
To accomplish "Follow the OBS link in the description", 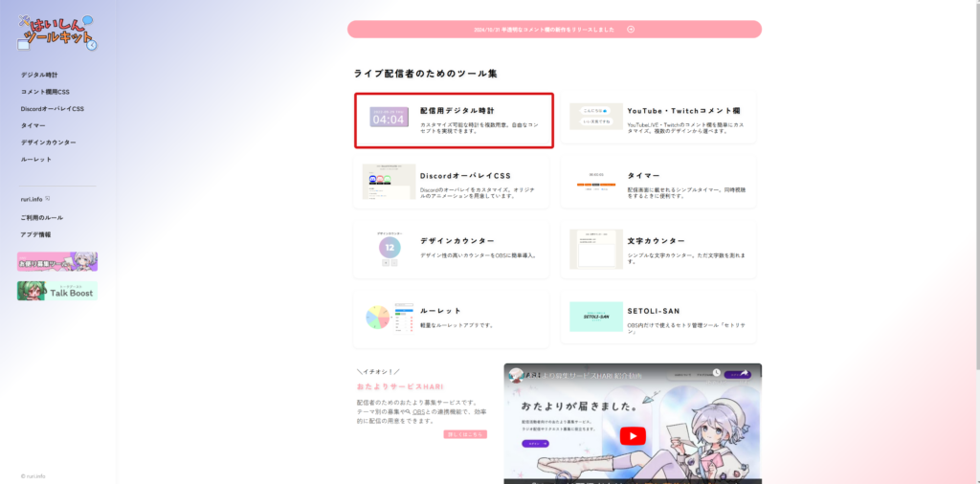I will pyautogui.click(x=418, y=411).
